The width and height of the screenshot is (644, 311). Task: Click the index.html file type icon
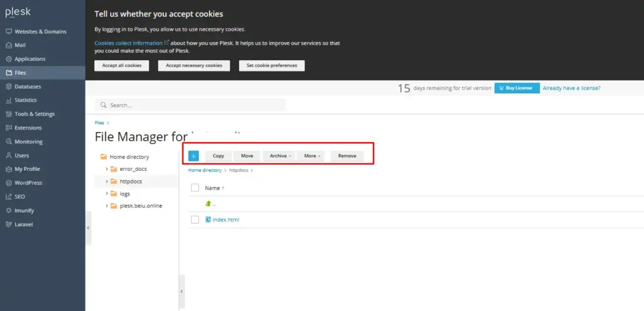pyautogui.click(x=208, y=219)
